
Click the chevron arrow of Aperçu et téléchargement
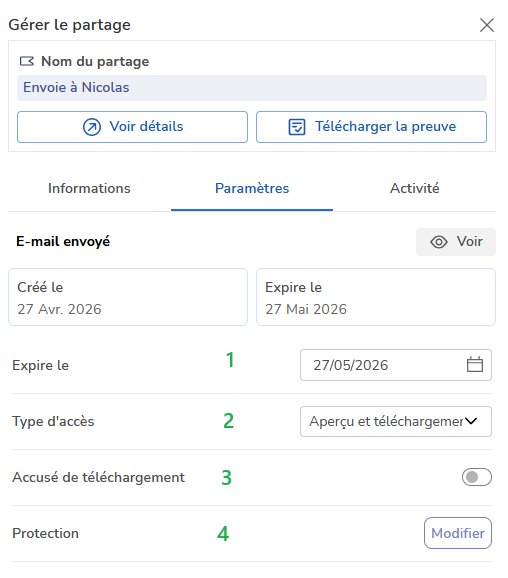point(471,421)
